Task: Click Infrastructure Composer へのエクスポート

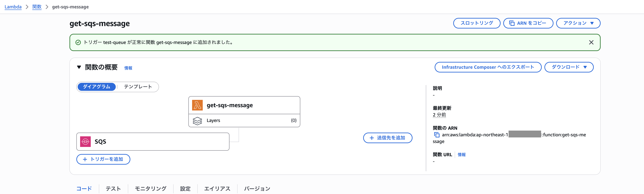Action: point(488,67)
